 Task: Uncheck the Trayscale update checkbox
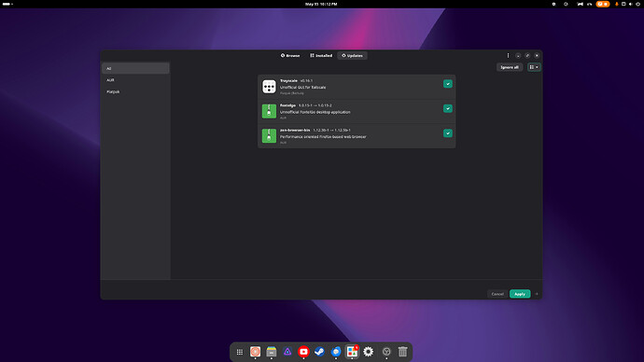[448, 84]
